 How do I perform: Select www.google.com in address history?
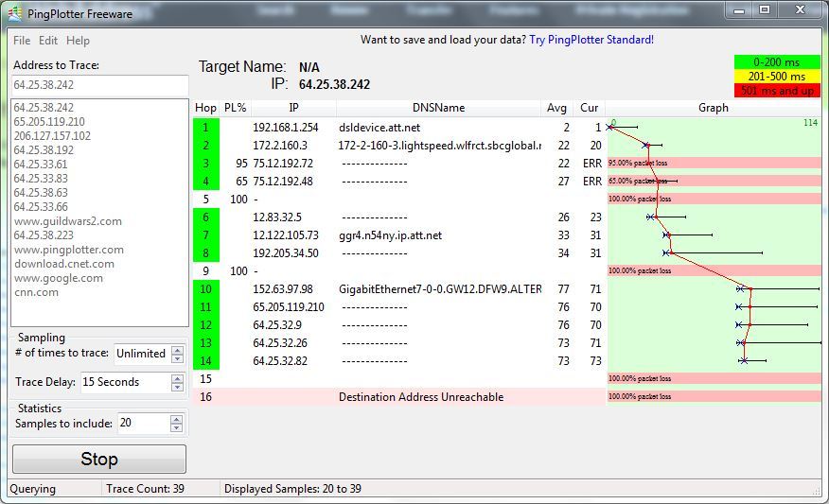point(59,278)
